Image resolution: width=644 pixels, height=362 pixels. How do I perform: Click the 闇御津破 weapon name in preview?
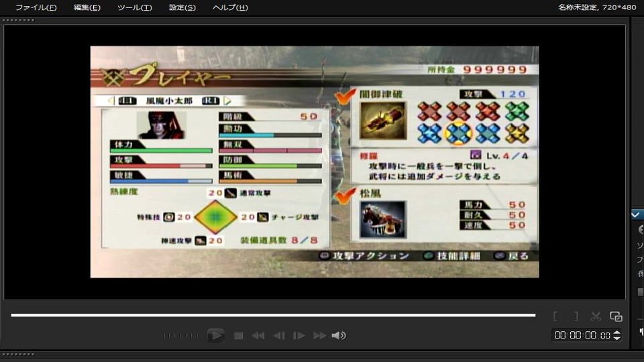(x=381, y=94)
